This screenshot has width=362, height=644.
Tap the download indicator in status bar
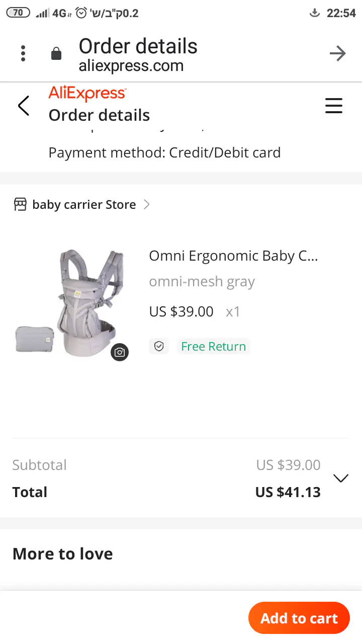coord(315,13)
